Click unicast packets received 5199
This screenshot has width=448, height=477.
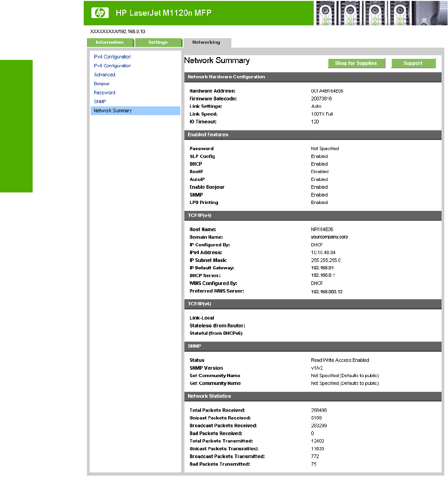coord(316,418)
